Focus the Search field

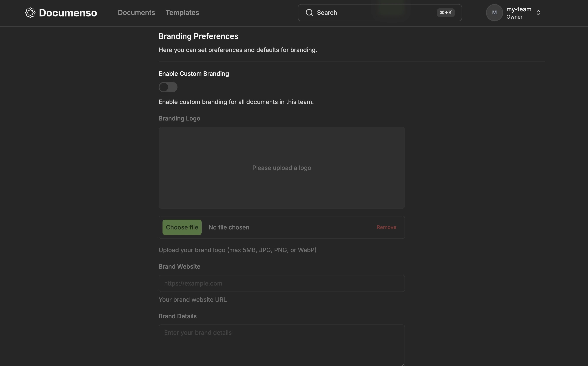[x=375, y=13]
